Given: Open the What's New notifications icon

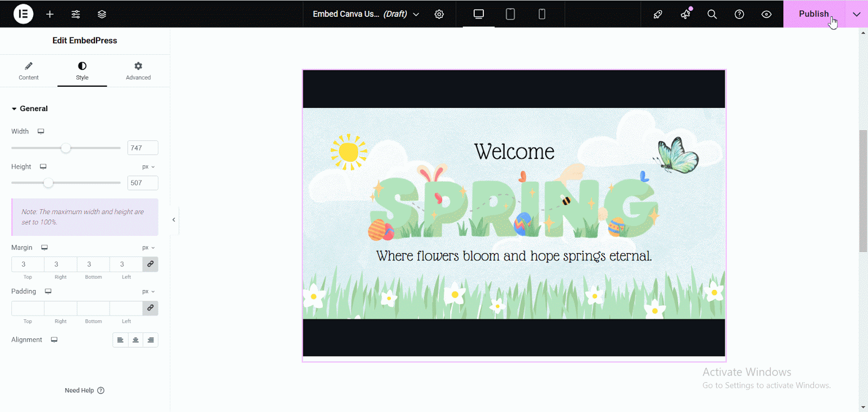Looking at the screenshot, I should [x=686, y=14].
